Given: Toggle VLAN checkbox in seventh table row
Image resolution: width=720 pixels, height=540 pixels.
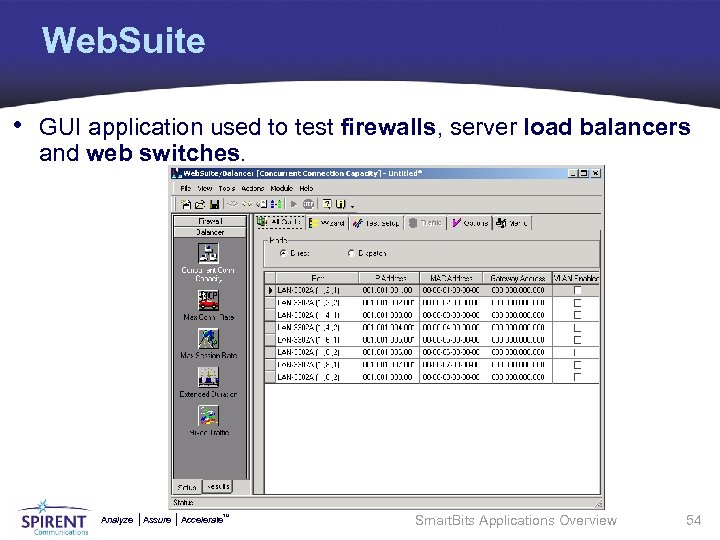Looking at the screenshot, I should click(577, 365).
